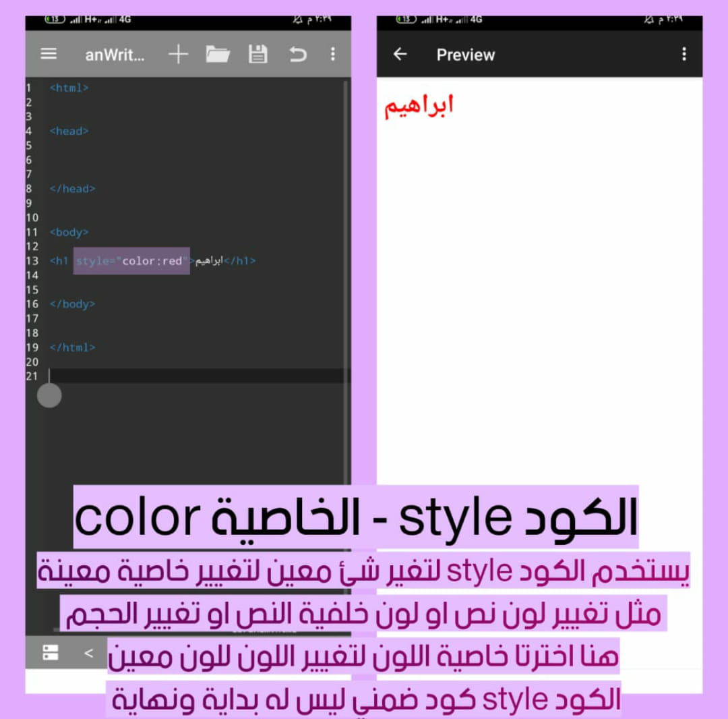Go back using the Preview arrow

[x=400, y=54]
